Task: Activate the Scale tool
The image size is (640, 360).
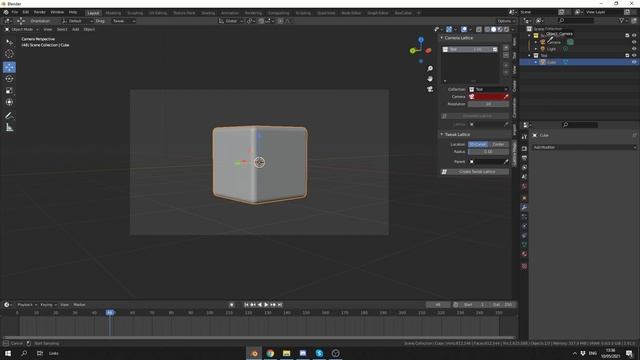Action: [9, 91]
